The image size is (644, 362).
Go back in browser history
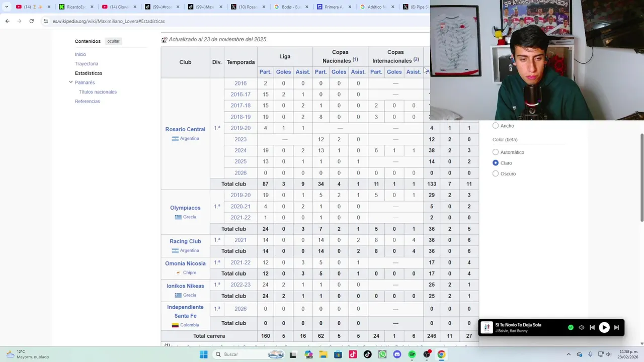tap(7, 21)
